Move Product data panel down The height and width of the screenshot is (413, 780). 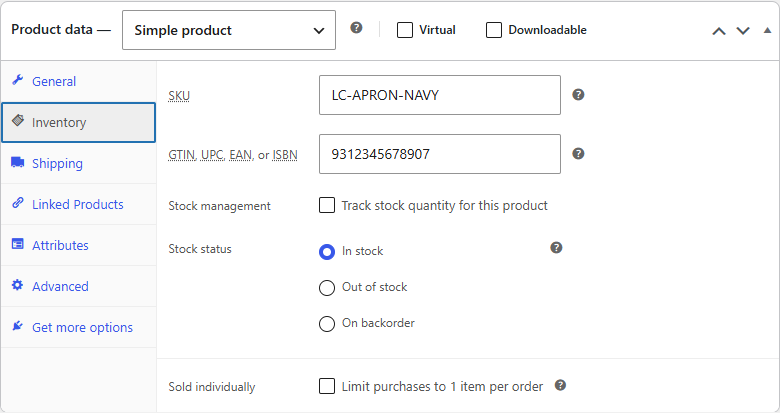743,31
